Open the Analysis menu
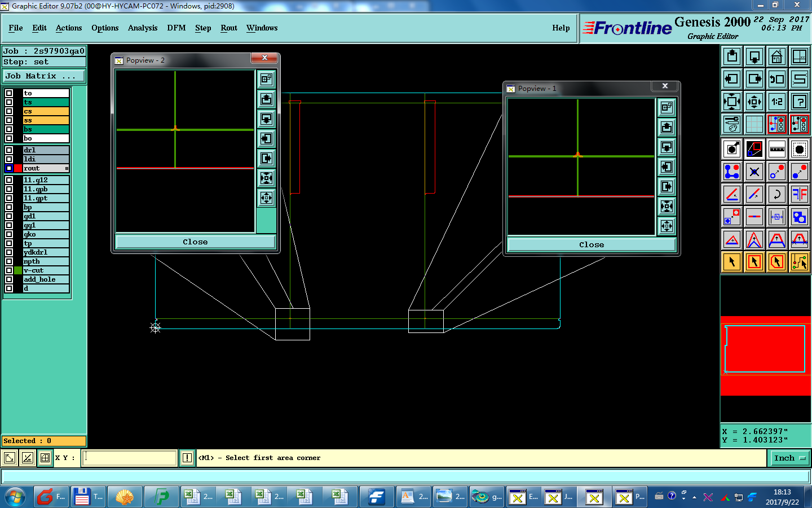The image size is (812, 508). 143,28
